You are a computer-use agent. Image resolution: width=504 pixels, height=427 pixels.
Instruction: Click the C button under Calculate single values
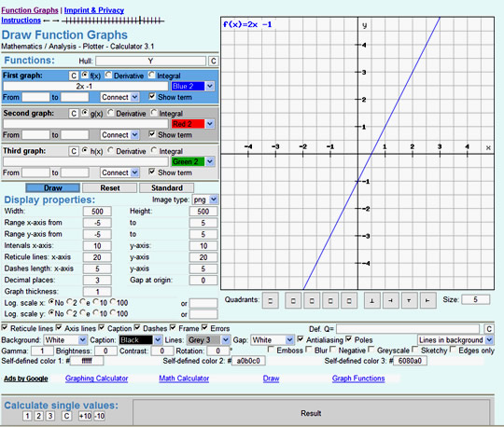pyautogui.click(x=66, y=416)
